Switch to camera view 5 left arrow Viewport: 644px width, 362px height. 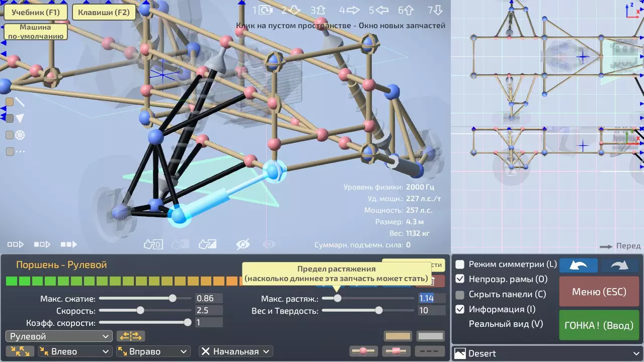pyautogui.click(x=379, y=10)
